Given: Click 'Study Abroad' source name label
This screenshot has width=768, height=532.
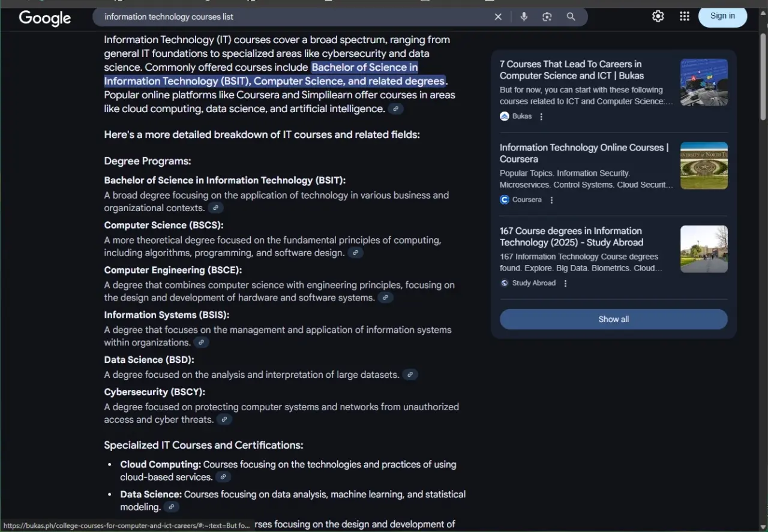Looking at the screenshot, I should (x=534, y=283).
